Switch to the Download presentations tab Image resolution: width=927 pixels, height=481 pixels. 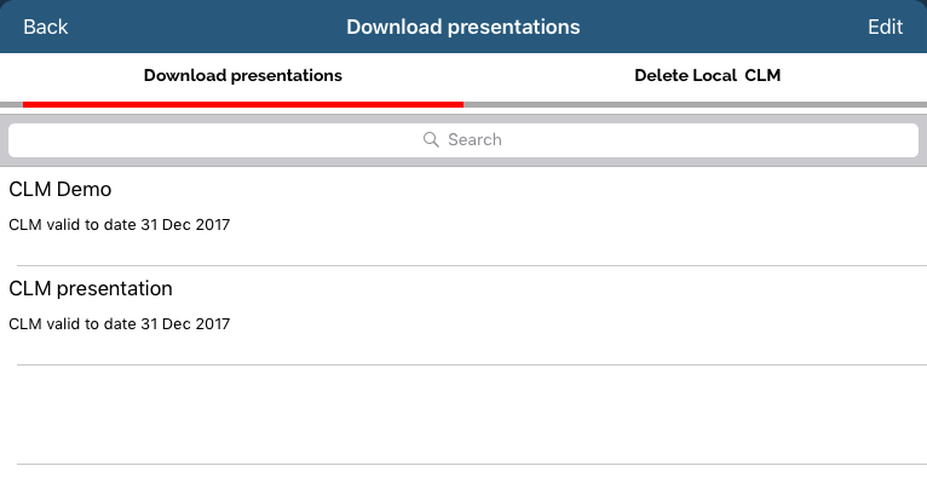click(243, 76)
